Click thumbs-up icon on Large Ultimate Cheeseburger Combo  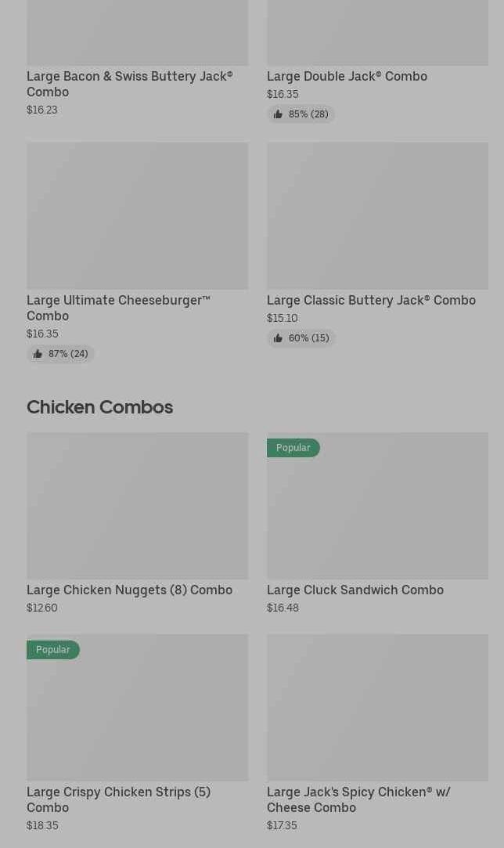38,354
